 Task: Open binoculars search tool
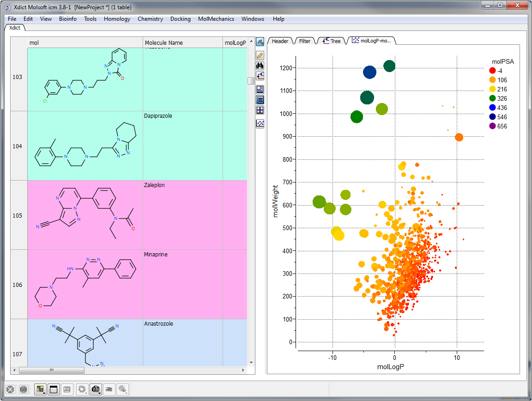coord(260,66)
